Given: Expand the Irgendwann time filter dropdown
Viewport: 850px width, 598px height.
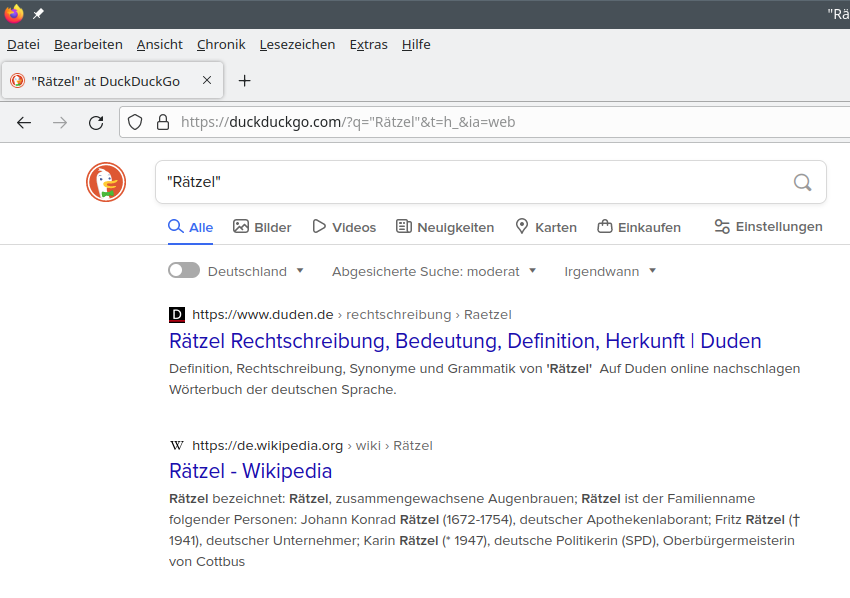Looking at the screenshot, I should point(610,271).
